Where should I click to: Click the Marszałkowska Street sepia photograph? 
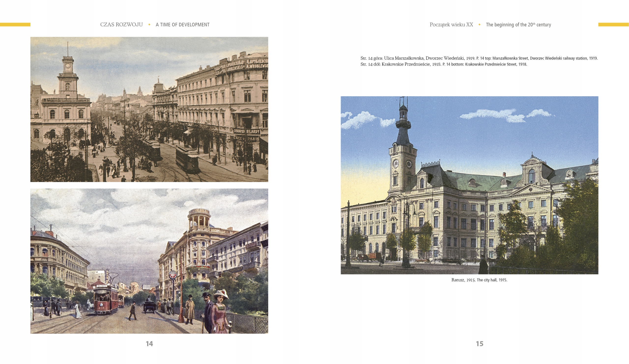[x=149, y=109]
